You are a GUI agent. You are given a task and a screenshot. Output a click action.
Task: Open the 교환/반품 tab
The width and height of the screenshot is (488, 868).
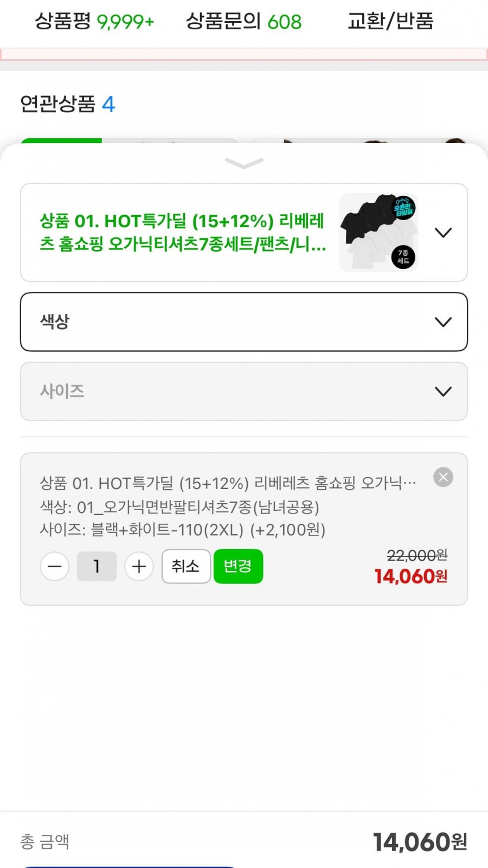coord(390,22)
